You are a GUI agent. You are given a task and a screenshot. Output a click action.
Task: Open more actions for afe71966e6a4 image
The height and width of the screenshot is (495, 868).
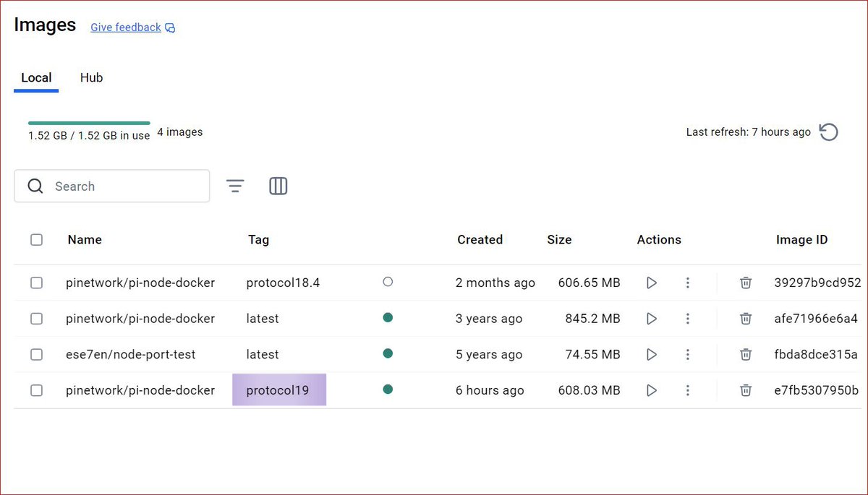688,319
